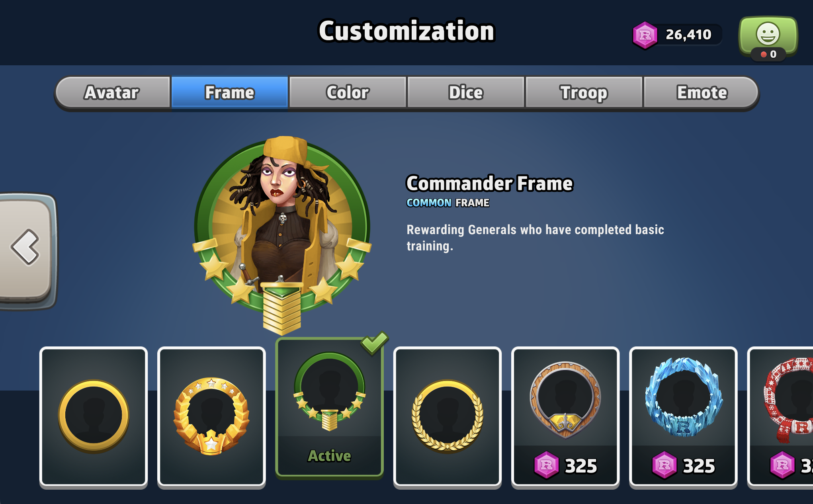Choose the gold star crown wreath frame
Image resolution: width=813 pixels, height=504 pixels.
click(x=211, y=416)
